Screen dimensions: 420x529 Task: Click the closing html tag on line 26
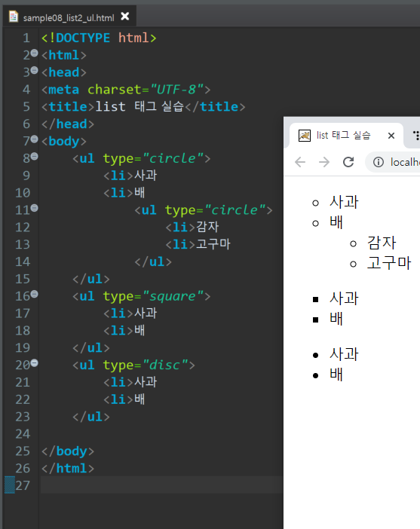tap(68, 468)
